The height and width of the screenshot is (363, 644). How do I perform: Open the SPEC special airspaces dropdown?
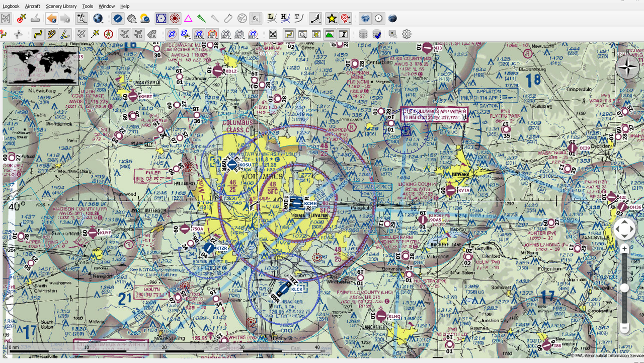tap(226, 34)
